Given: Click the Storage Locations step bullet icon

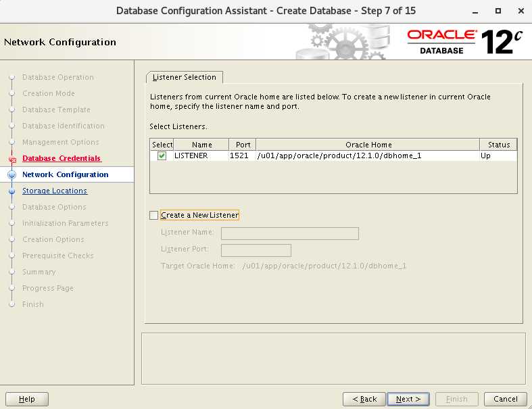Looking at the screenshot, I should [x=12, y=191].
